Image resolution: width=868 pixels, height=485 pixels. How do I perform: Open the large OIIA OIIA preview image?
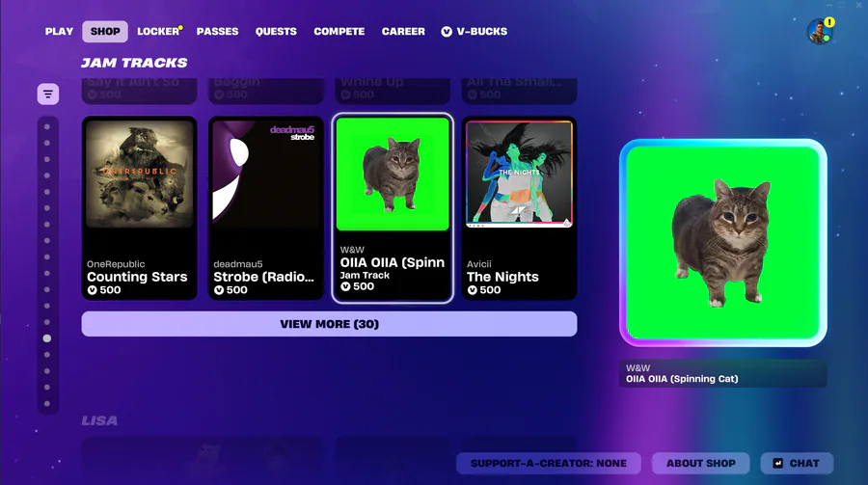click(723, 243)
